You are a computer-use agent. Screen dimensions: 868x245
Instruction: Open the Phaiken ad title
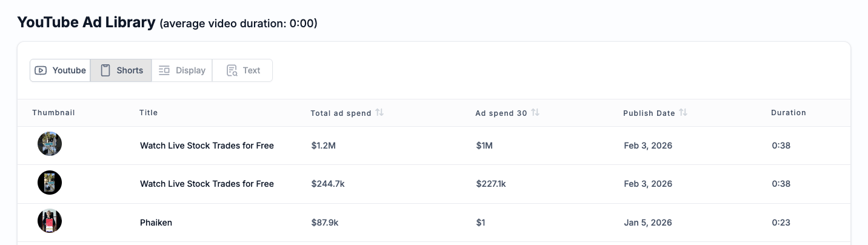point(156,223)
